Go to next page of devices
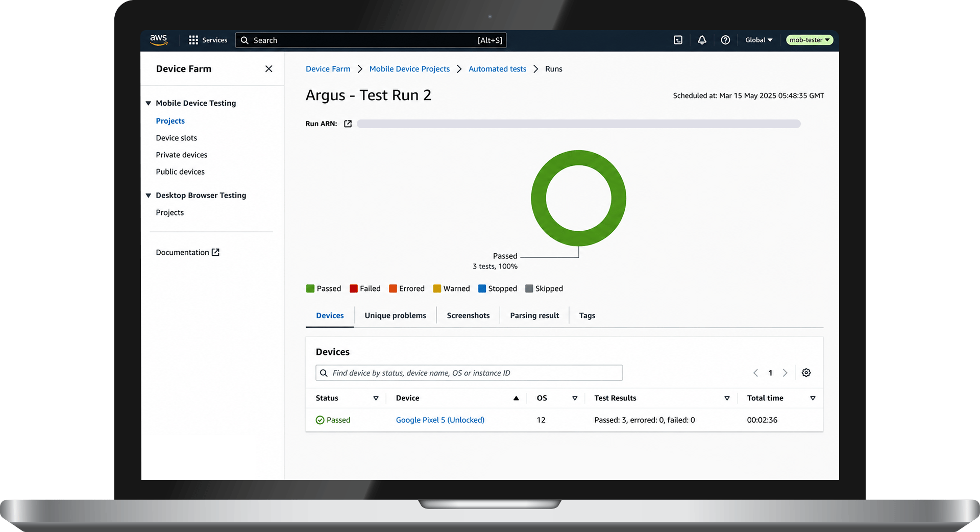980x532 pixels. (x=785, y=373)
